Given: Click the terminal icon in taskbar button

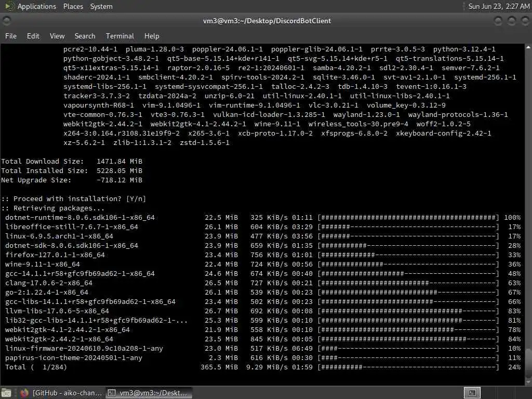Looking at the screenshot, I should click(x=111, y=393).
